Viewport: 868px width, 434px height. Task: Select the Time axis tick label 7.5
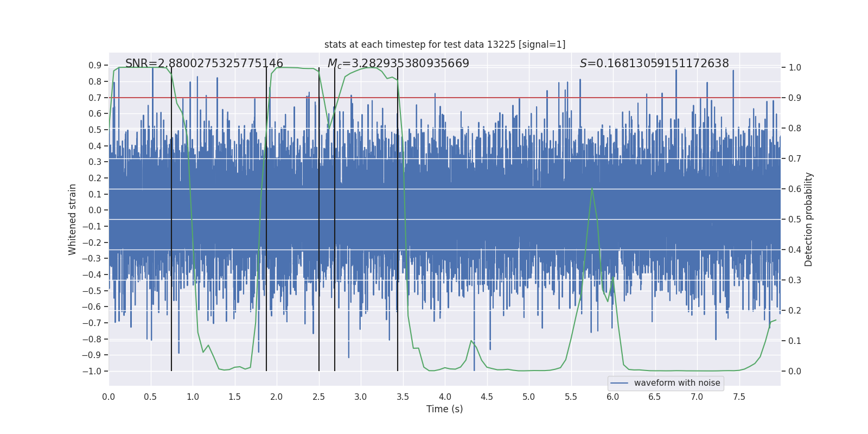tap(739, 397)
